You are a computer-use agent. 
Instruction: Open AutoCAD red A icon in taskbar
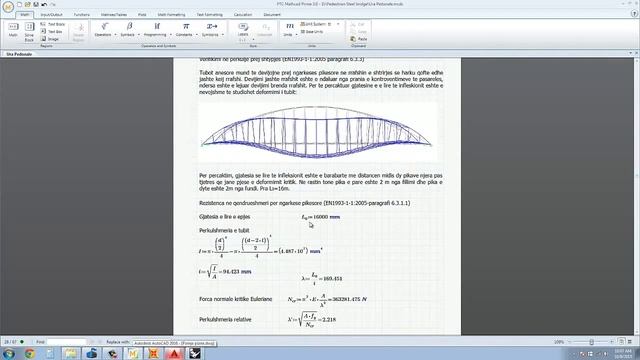(174, 353)
